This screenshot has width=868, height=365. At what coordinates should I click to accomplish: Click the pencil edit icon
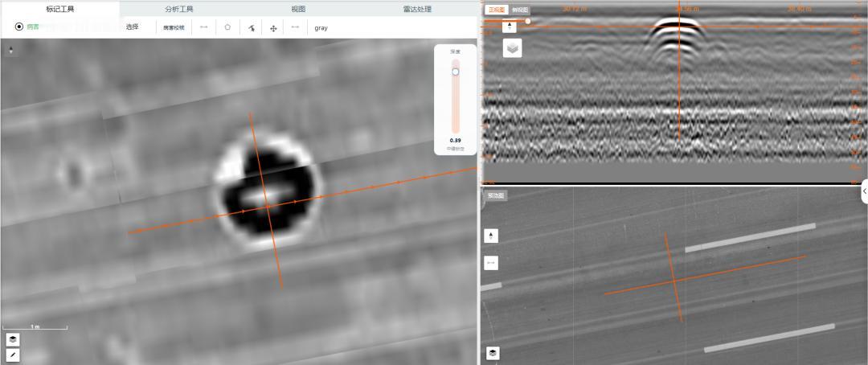click(13, 355)
